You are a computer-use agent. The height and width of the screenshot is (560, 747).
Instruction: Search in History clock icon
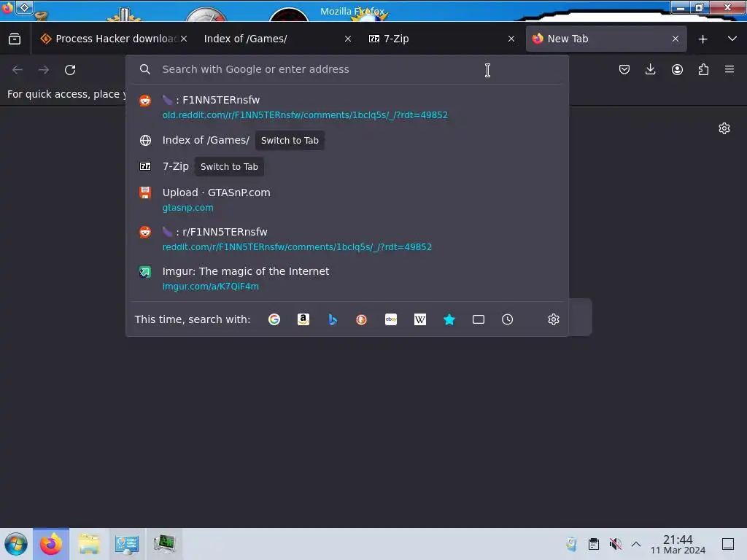point(508,319)
